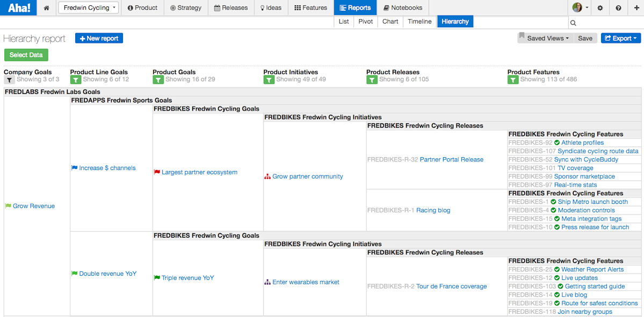This screenshot has width=644, height=317.
Task: Click the red Largest partner ecosystem flag
Action: [x=156, y=172]
